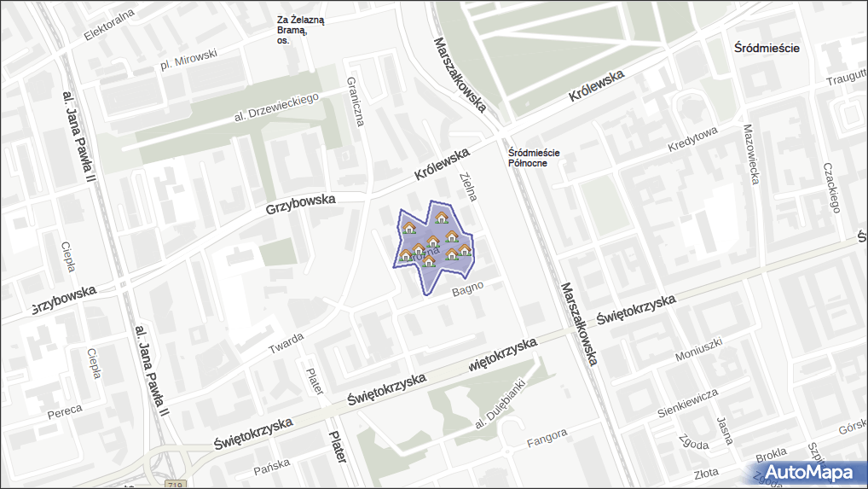Click the 719 road number shield

176,485
